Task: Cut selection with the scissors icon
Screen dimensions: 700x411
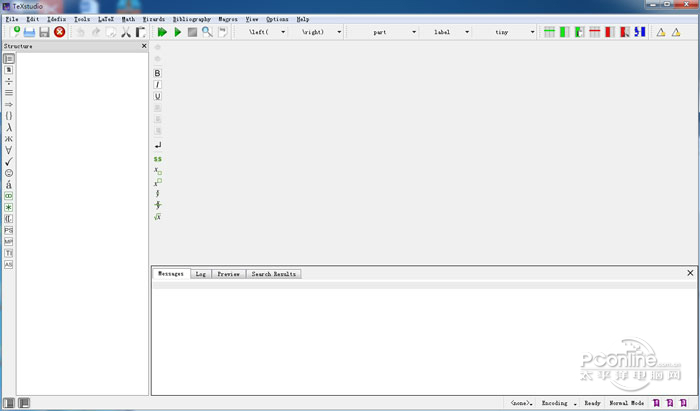Action: pos(126,32)
